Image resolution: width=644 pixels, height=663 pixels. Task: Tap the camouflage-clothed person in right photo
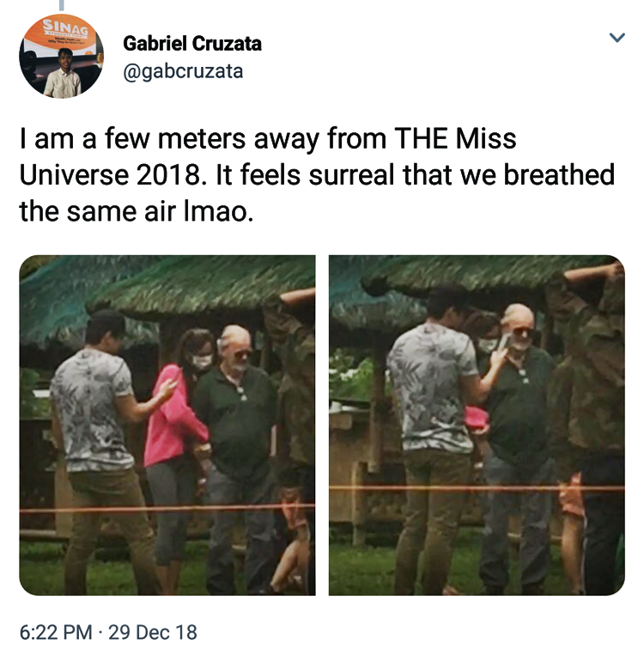(590, 423)
